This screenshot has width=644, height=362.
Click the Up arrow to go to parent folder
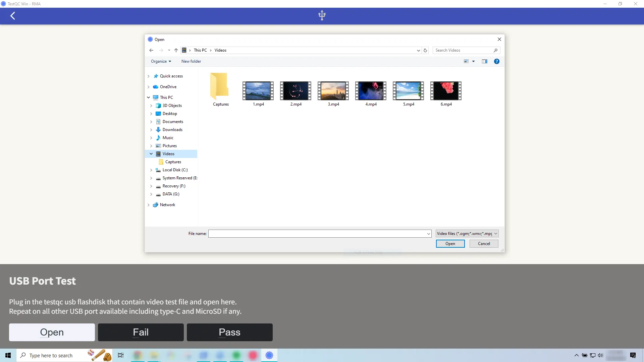point(176,50)
